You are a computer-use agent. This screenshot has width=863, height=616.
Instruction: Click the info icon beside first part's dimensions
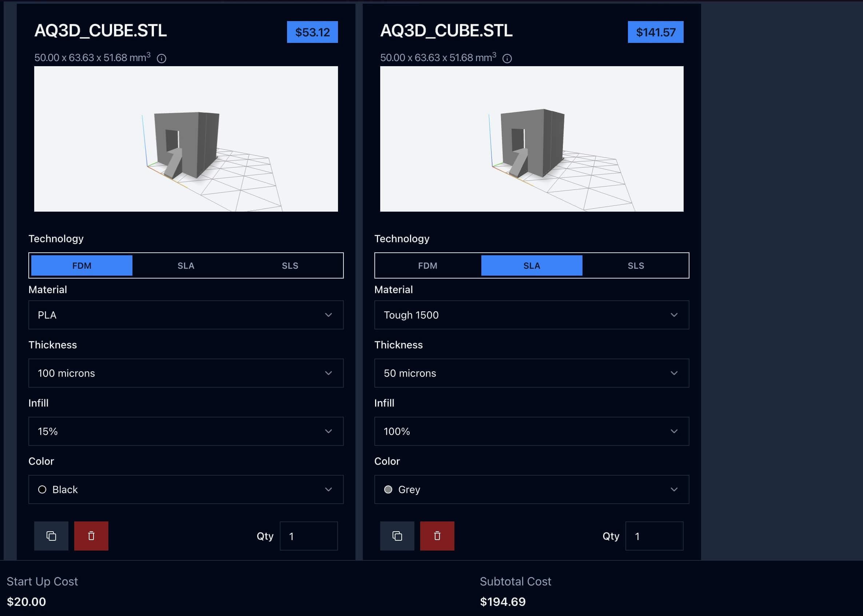click(161, 59)
